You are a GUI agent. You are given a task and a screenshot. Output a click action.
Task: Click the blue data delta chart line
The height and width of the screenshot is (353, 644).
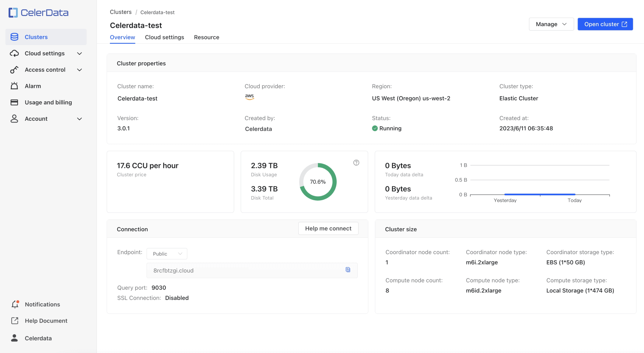(540, 194)
